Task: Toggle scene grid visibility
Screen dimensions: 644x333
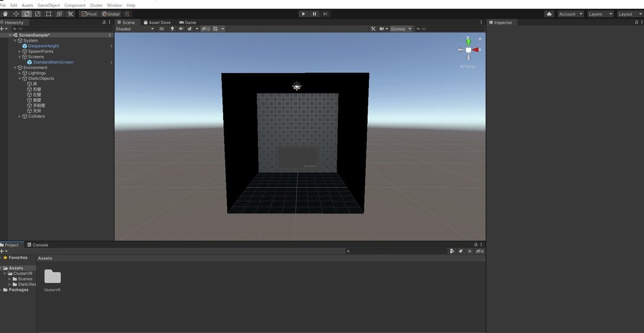Action: pyautogui.click(x=215, y=29)
